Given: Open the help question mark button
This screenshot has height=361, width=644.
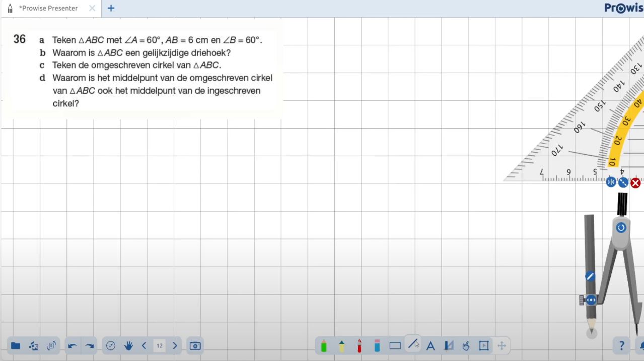Looking at the screenshot, I should pyautogui.click(x=621, y=345).
